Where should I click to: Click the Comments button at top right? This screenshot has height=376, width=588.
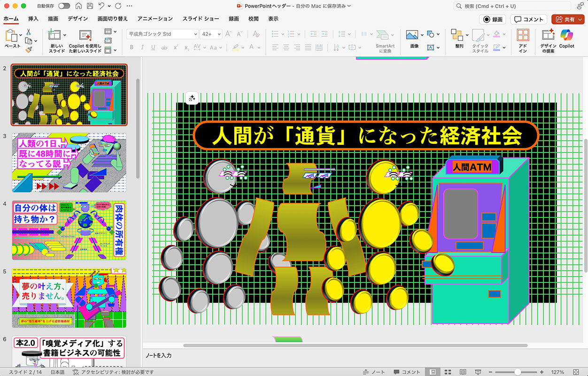(x=529, y=19)
